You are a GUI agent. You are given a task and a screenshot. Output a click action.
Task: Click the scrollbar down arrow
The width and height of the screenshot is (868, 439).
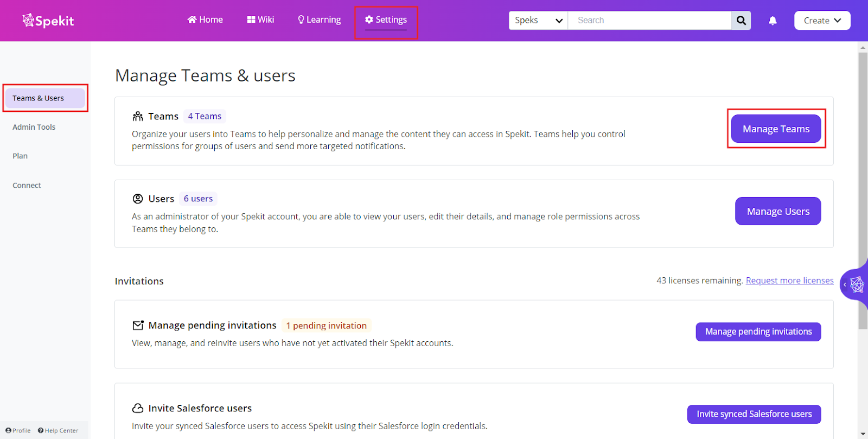click(x=863, y=434)
